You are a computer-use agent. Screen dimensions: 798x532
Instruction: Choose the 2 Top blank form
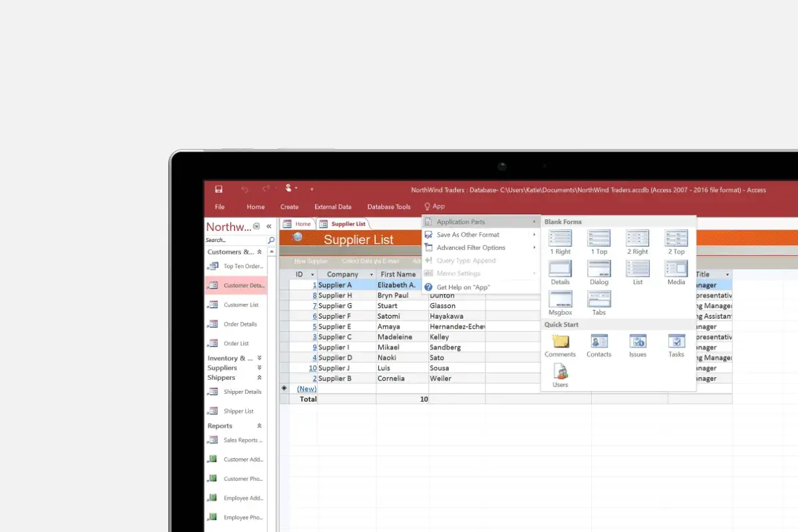tap(676, 242)
